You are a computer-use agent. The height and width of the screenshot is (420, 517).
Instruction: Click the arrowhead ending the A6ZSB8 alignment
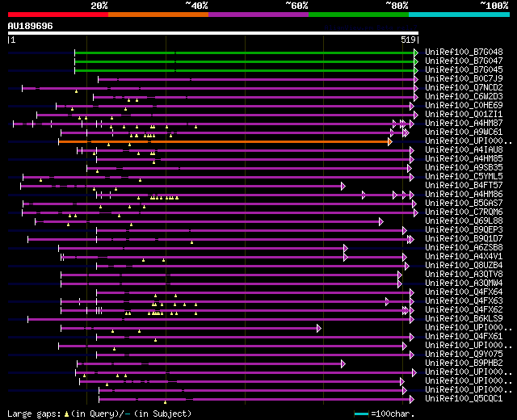pyautogui.click(x=346, y=248)
